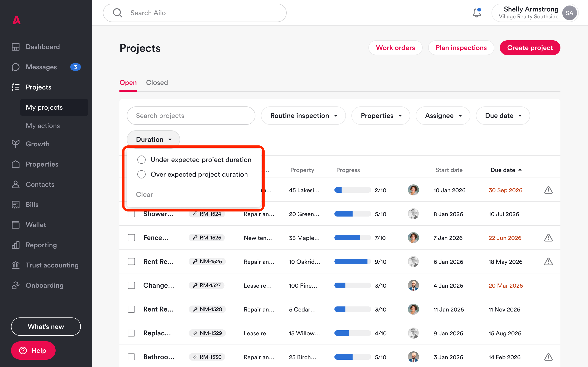Click the Onboarding sidebar icon

coord(16,285)
